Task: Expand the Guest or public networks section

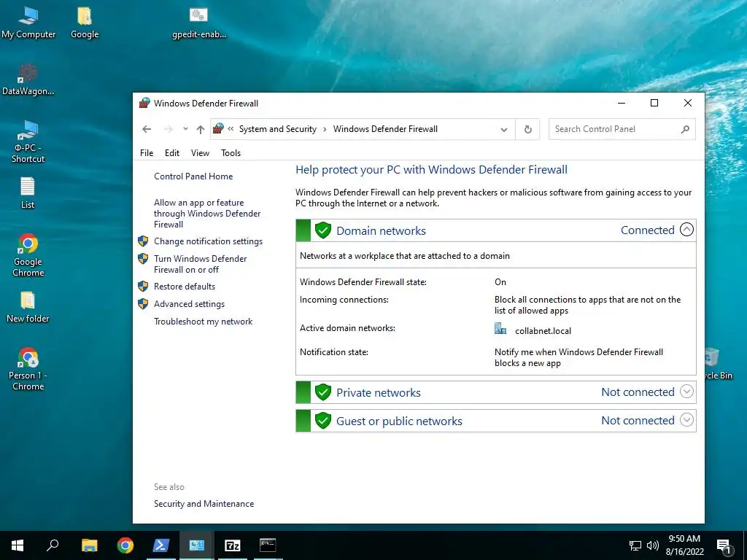Action: click(686, 420)
